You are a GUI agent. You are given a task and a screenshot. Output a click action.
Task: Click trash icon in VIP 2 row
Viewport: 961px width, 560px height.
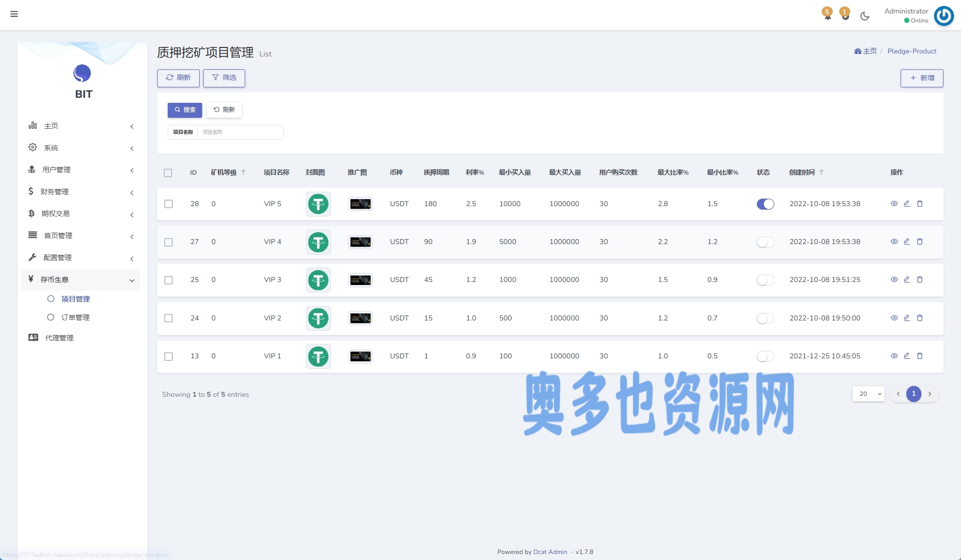(920, 318)
